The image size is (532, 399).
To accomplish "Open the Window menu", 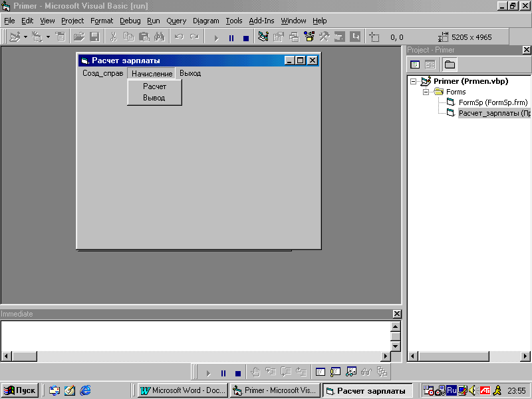I will [x=293, y=21].
